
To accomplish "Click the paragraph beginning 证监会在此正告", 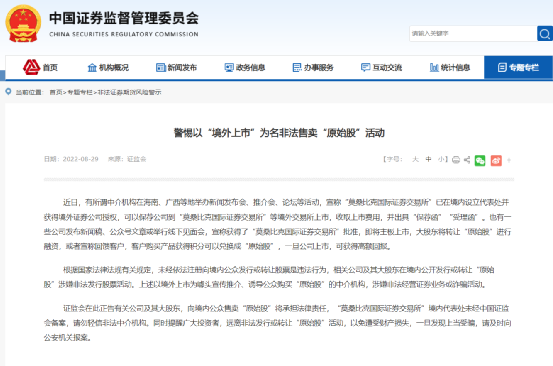I will tap(277, 323).
